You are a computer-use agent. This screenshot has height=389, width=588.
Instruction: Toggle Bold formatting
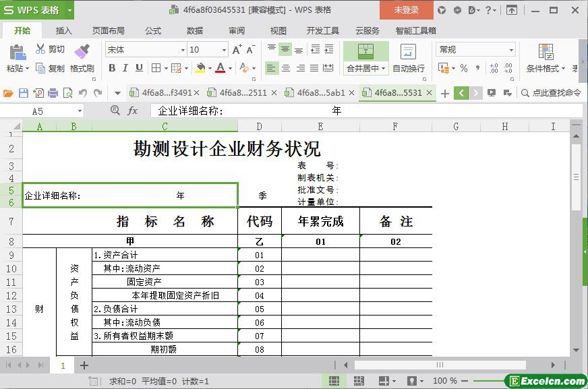[112, 68]
